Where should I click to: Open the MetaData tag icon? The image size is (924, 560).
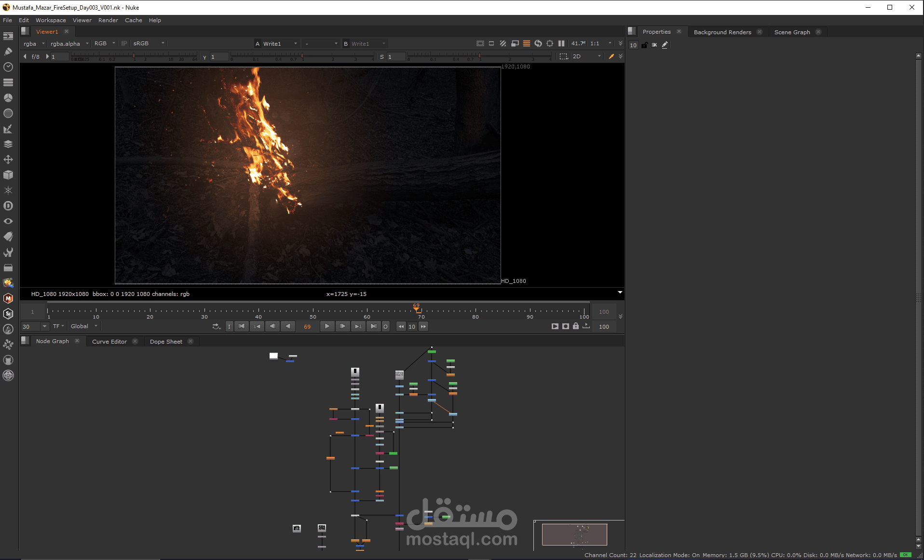point(8,237)
